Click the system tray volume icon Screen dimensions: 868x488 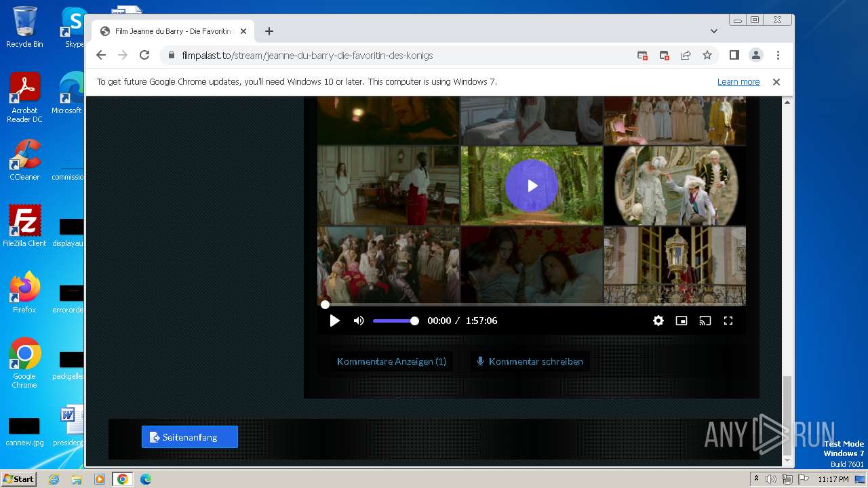coord(771,479)
